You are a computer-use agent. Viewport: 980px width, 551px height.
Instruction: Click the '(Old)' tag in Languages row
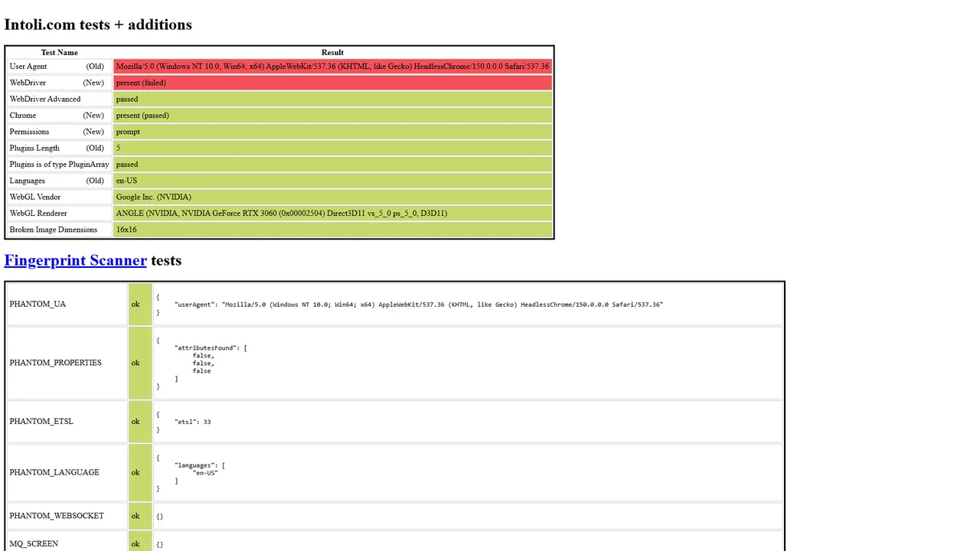coord(95,181)
